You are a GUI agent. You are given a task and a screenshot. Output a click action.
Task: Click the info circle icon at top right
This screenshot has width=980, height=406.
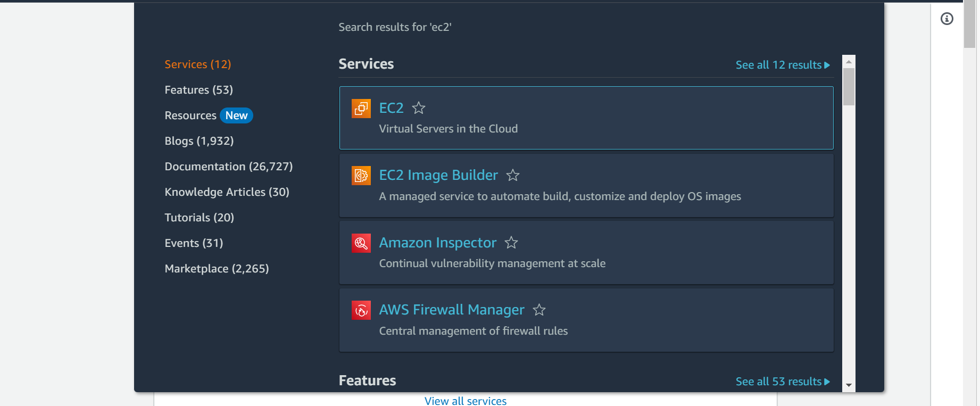coord(947,19)
